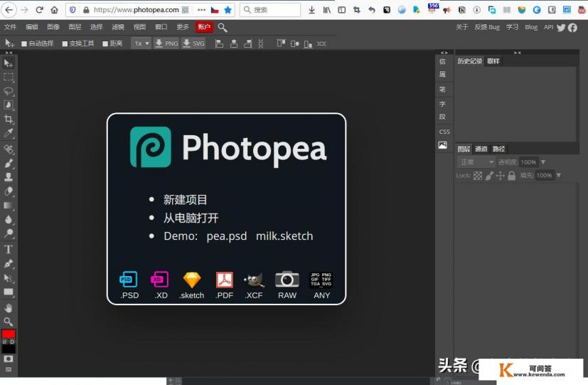
Task: Select the Spot Healing Brush tool
Action: coord(9,149)
